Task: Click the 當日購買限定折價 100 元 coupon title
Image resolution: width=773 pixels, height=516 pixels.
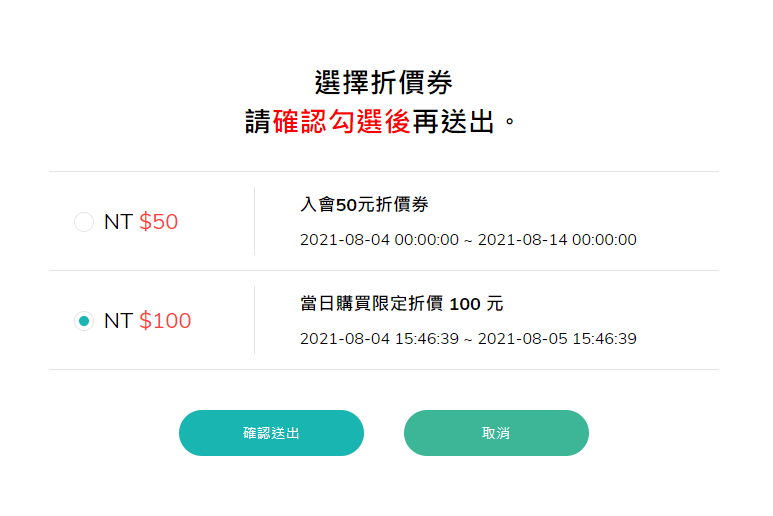Action: (x=402, y=304)
